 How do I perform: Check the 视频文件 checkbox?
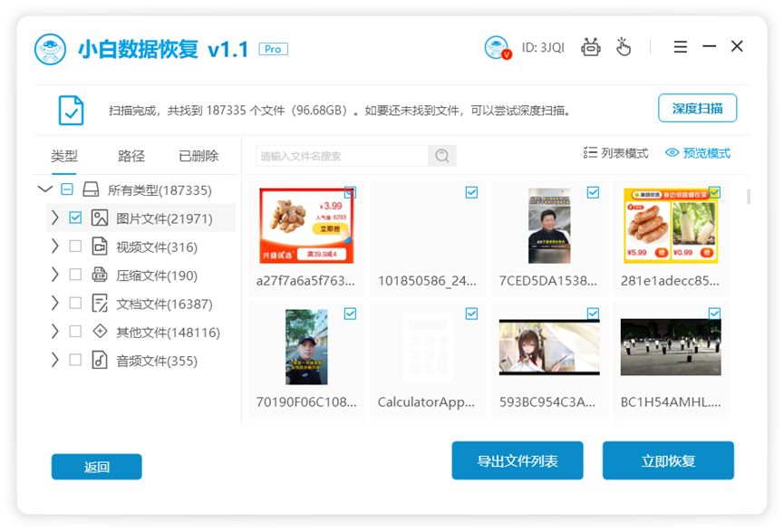(x=75, y=246)
